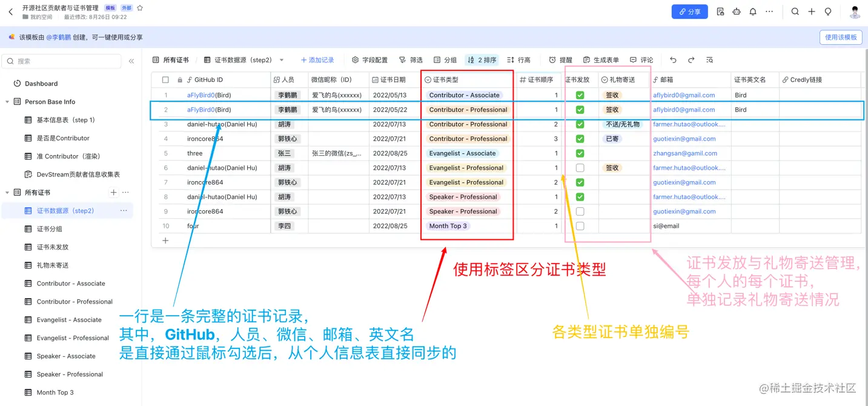Click the undo icon in the toolbar
Image resolution: width=868 pixels, height=406 pixels.
point(673,59)
